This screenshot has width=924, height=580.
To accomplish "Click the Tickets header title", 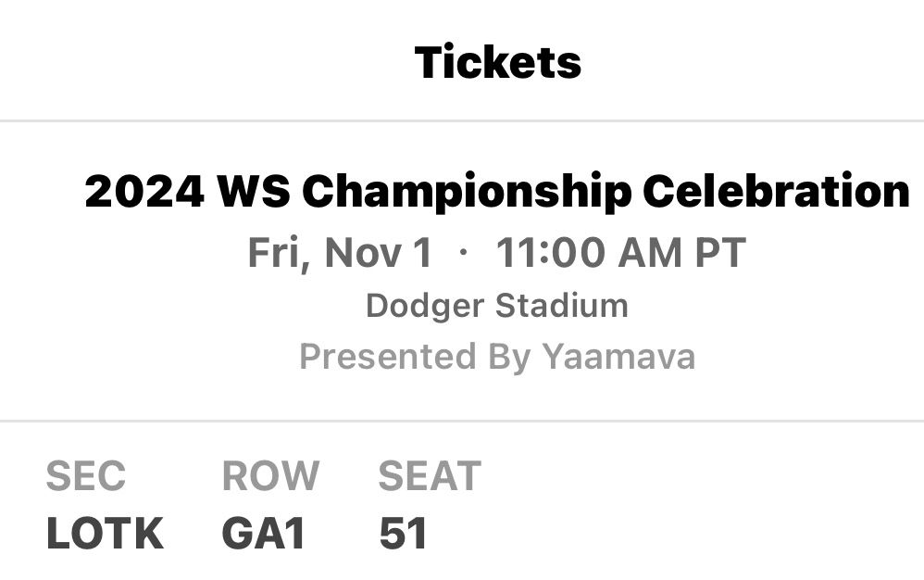I will pos(498,61).
